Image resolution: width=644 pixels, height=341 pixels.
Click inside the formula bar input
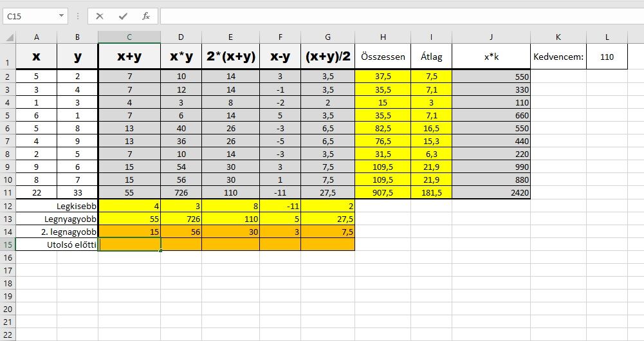coord(402,17)
